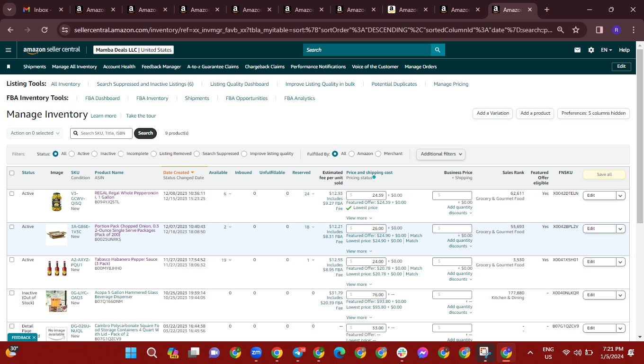This screenshot has height=364, width=644.
Task: Click the Portion Pack Chopped Onion thumbnail
Action: click(x=56, y=235)
